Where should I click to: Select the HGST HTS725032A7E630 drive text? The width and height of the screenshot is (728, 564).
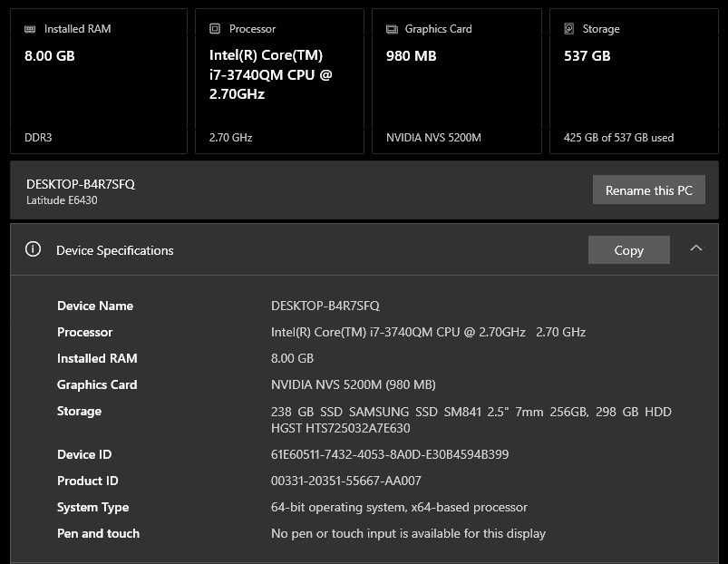tap(340, 428)
